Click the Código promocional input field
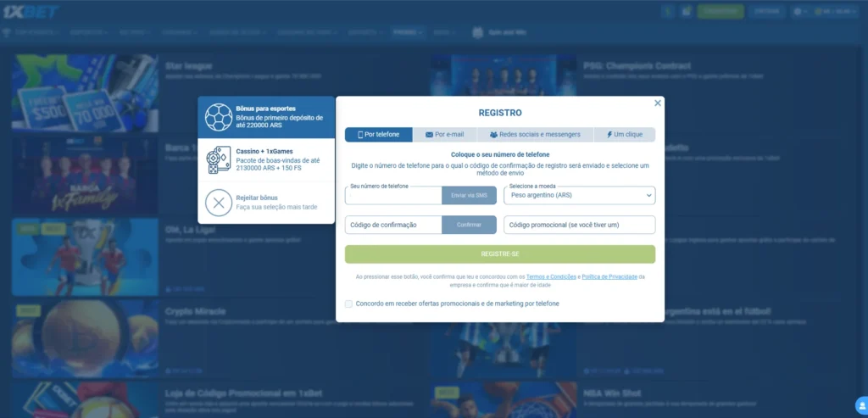The width and height of the screenshot is (868, 418). click(x=579, y=225)
